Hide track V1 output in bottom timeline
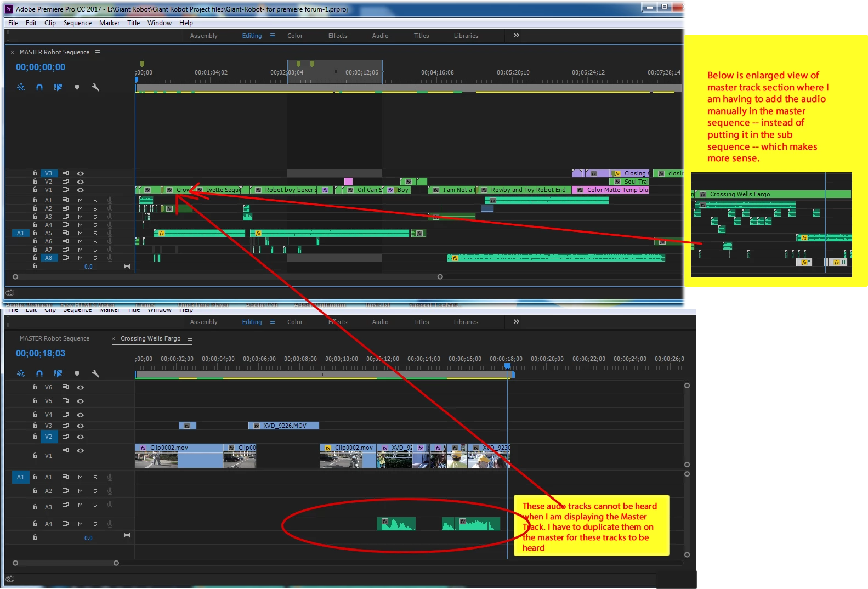The height and width of the screenshot is (589, 868). (x=81, y=450)
